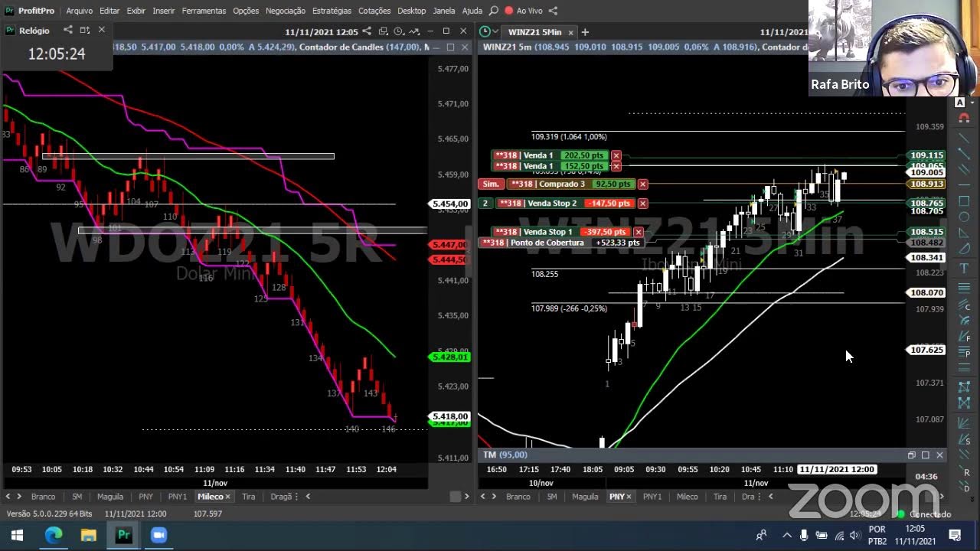The height and width of the screenshot is (551, 980).
Task: Open the Inserir menu
Action: 164,11
